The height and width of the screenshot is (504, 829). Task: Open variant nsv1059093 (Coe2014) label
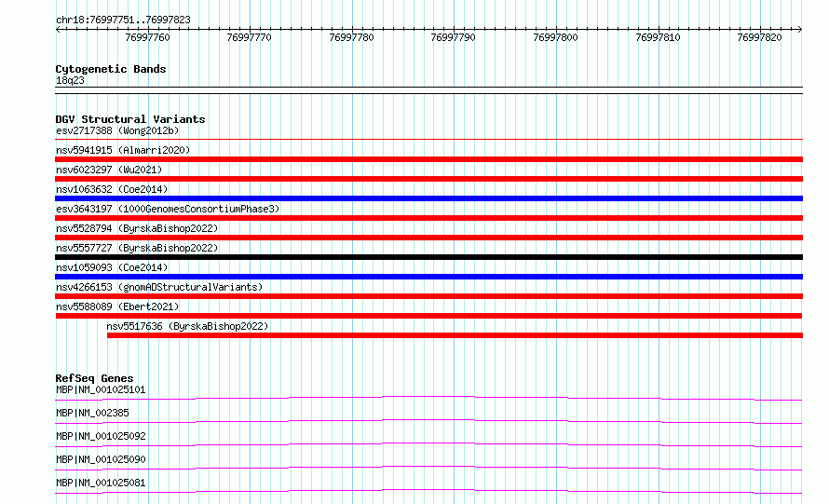click(x=112, y=267)
